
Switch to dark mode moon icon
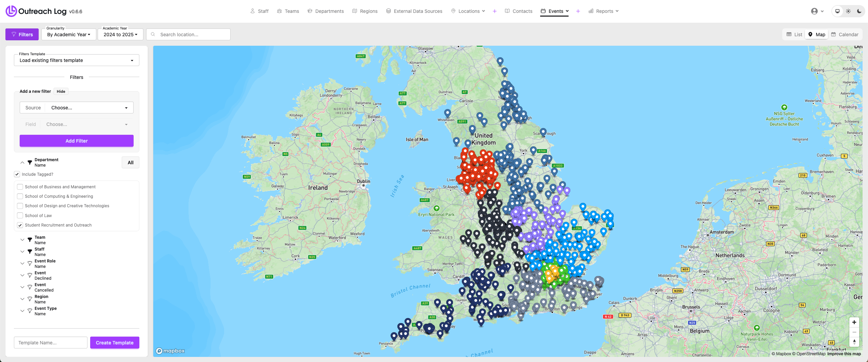coord(859,11)
